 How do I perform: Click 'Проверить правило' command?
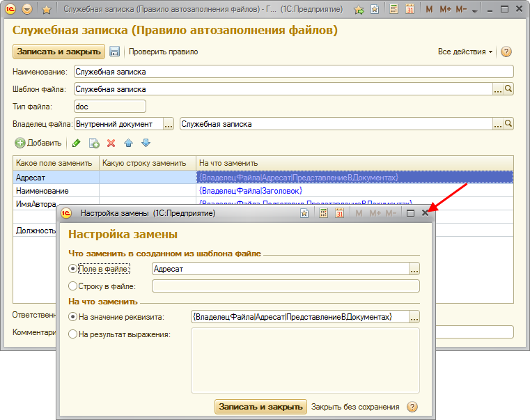pyautogui.click(x=163, y=52)
